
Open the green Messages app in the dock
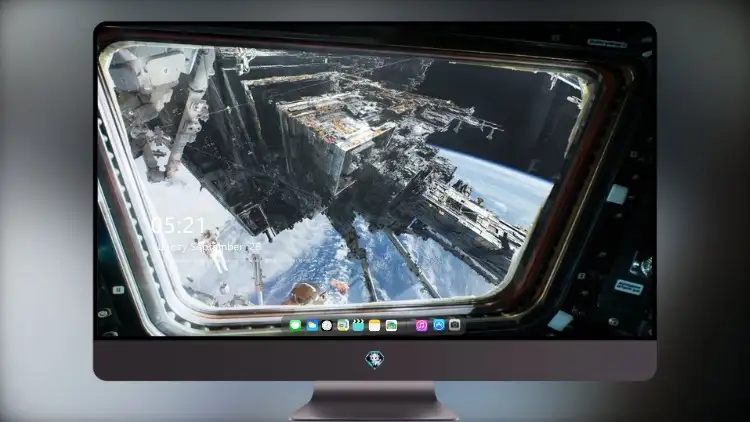(296, 325)
